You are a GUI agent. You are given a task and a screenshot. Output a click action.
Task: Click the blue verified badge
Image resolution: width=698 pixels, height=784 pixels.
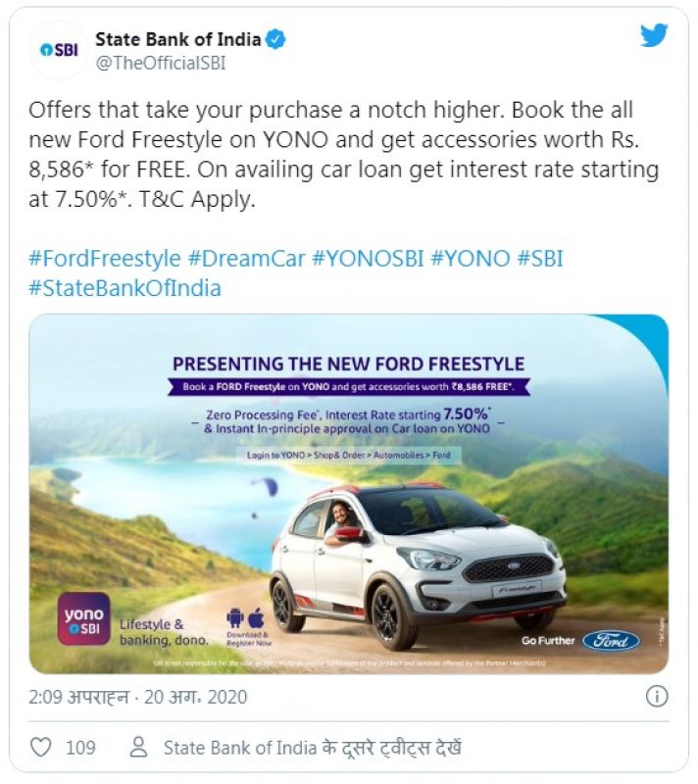point(275,39)
